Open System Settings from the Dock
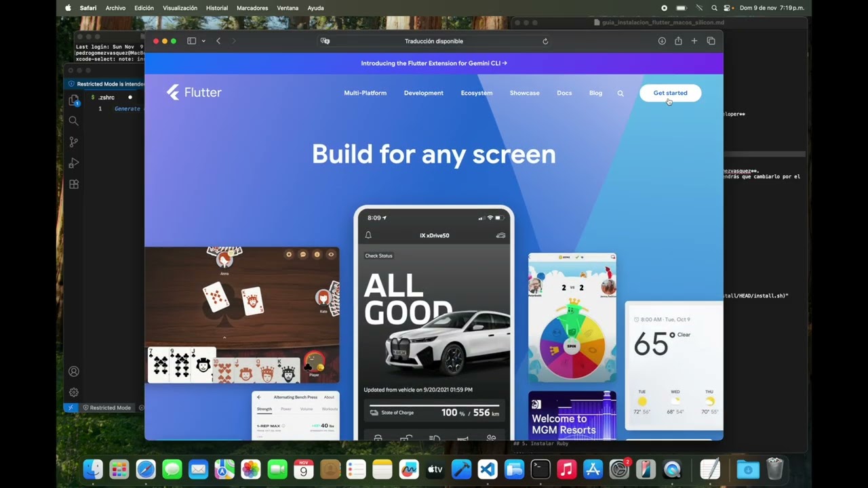The width and height of the screenshot is (868, 488). [620, 469]
